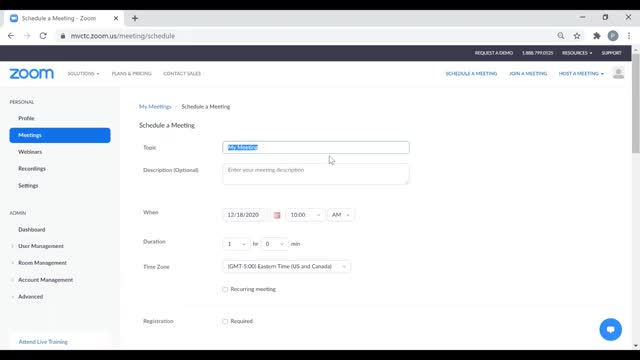Expand Host a Meeting dropdown

581,73
